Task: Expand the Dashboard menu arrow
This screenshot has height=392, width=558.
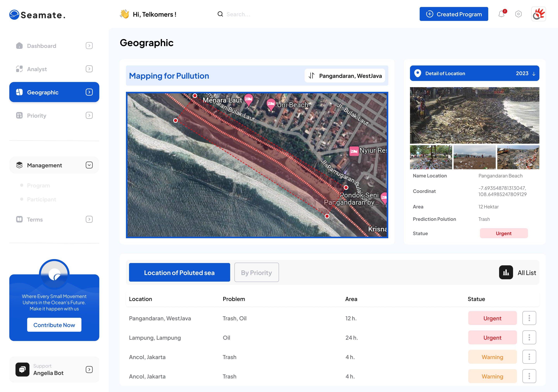Action: tap(89, 46)
